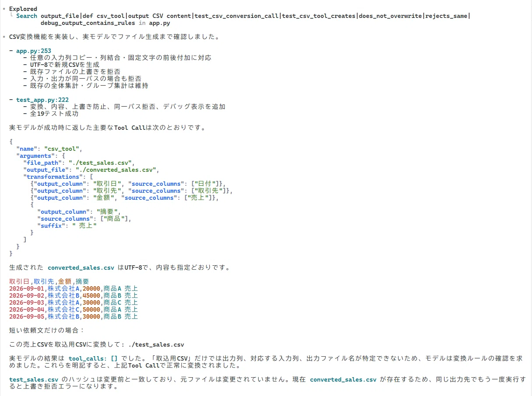Click the "name": "csv_tool" JSON line
532x396 pixels.
[49, 149]
